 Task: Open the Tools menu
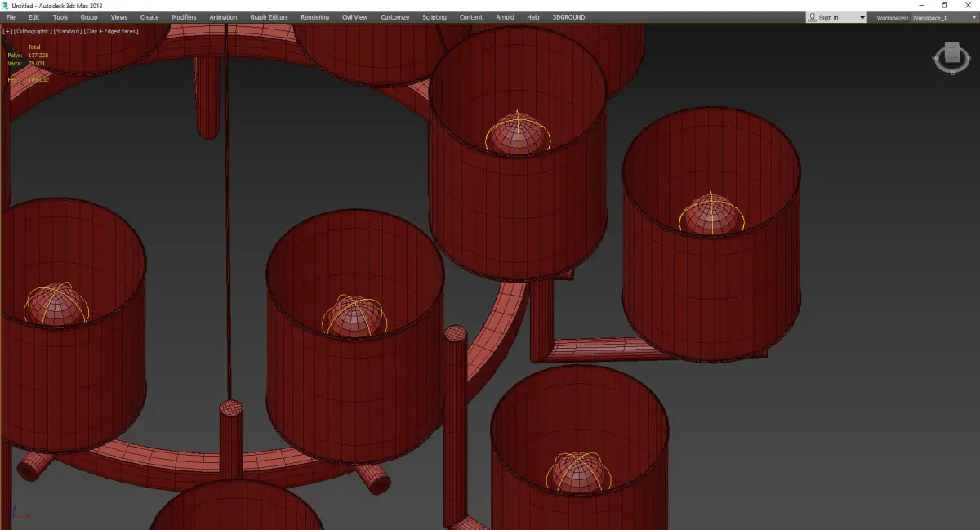(60, 17)
